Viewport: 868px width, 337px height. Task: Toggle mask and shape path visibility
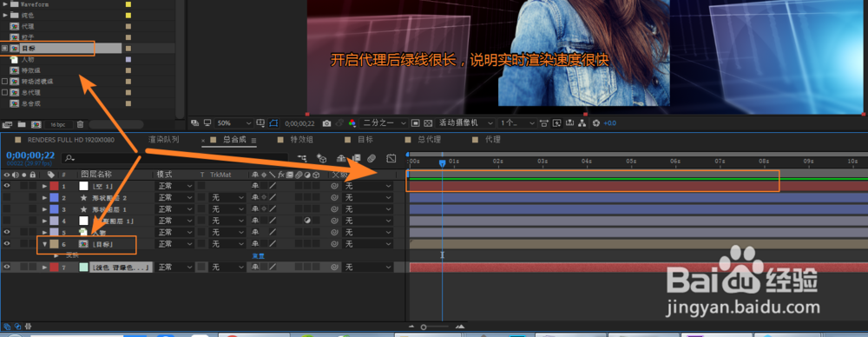273,122
